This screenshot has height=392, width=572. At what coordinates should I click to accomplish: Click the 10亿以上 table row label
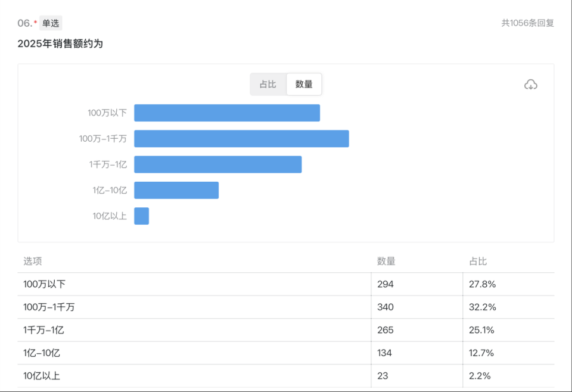pos(42,376)
